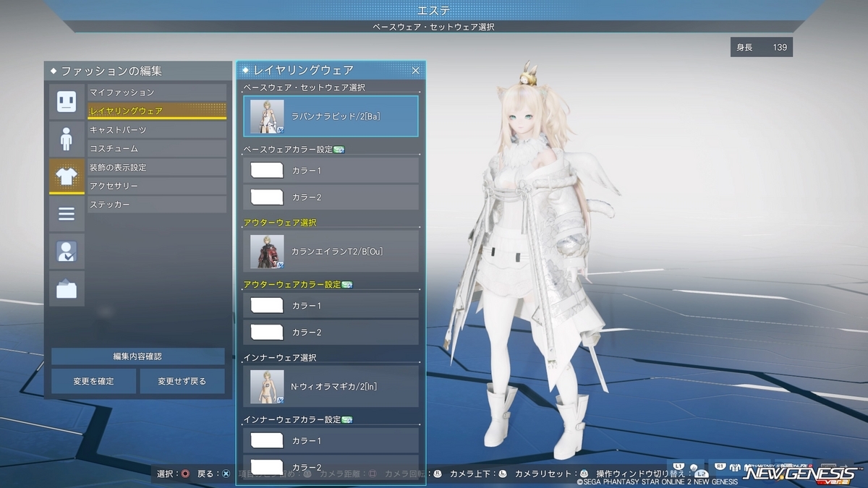868x488 pixels.
Task: Open the character check icon category
Action: 67,252
